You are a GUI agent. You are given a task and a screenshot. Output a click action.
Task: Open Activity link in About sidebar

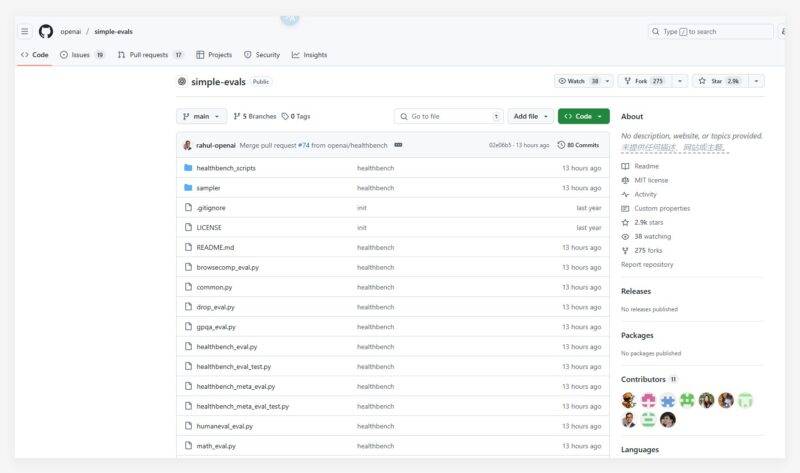[x=639, y=194]
